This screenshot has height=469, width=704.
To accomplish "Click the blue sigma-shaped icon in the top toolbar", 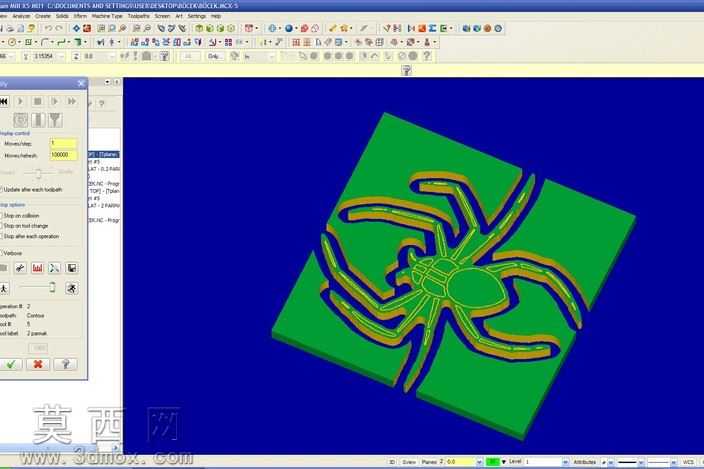I will point(433,28).
